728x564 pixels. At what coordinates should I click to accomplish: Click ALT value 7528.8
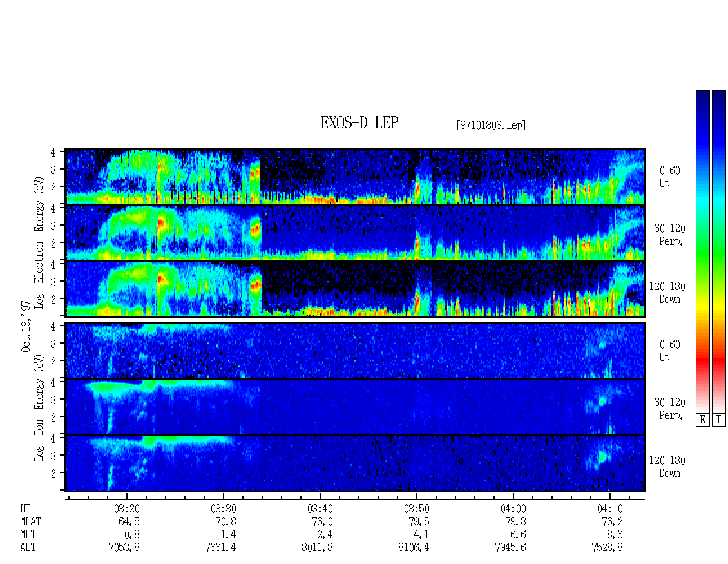[607, 548]
